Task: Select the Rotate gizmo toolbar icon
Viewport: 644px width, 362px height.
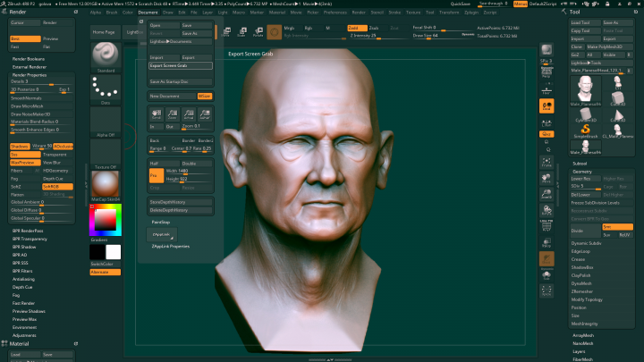Action: point(258,31)
